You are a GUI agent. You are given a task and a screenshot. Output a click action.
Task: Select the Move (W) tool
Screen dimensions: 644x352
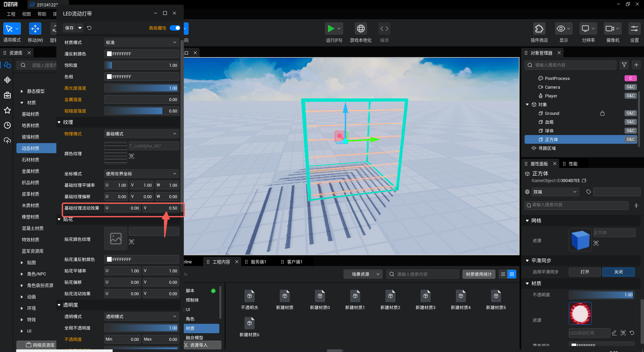click(35, 29)
